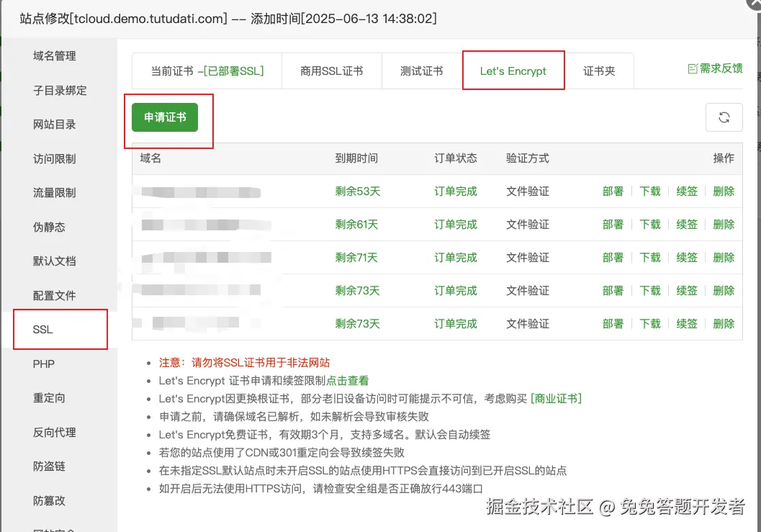Screen dimensions: 761x532
Task: Renew the second certificate using 续签
Action: coord(686,224)
